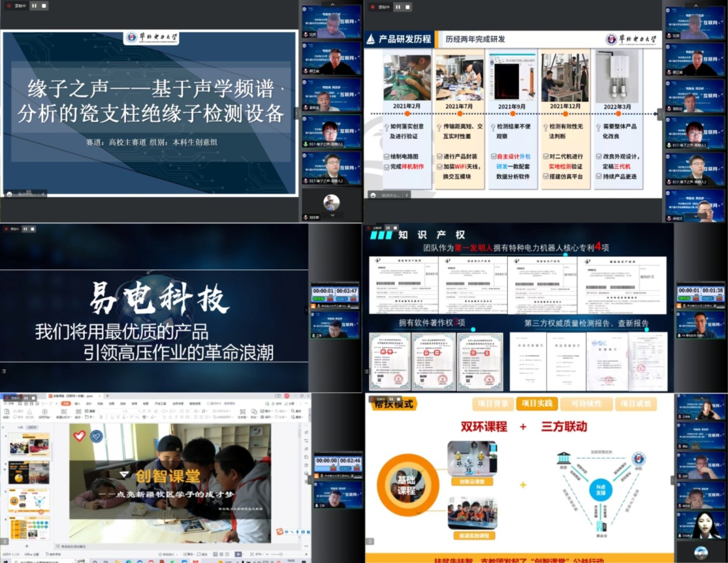Open slide menu icon at bottom of 知识产权 slide

366,372
